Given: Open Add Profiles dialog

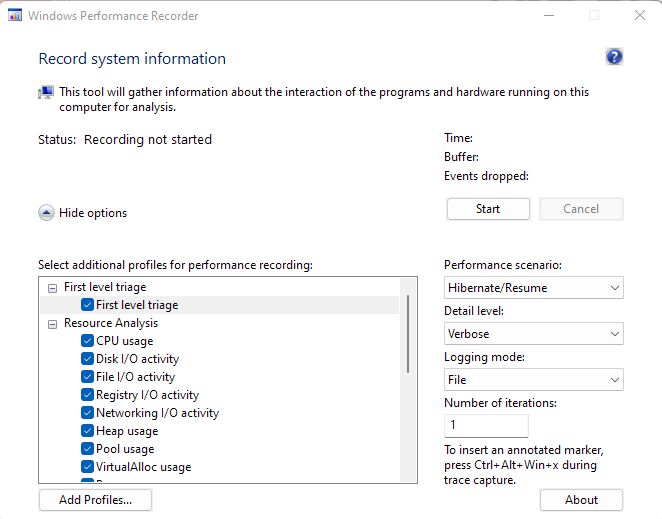Looking at the screenshot, I should [95, 500].
